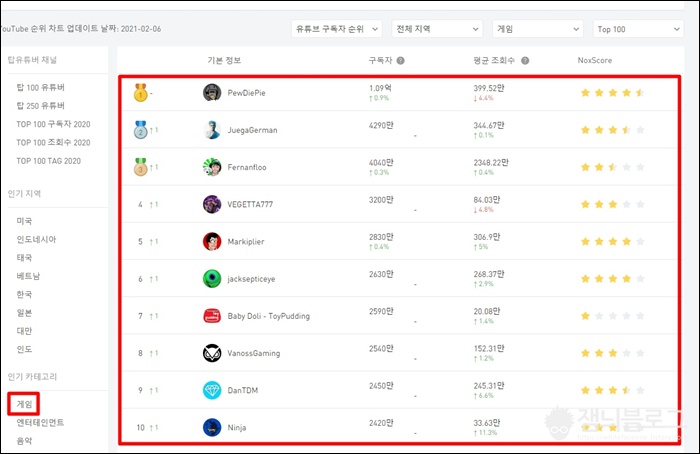Viewport: 700px width, 454px height.
Task: Click Markiplier subscriber count 2830만
Action: (x=381, y=237)
